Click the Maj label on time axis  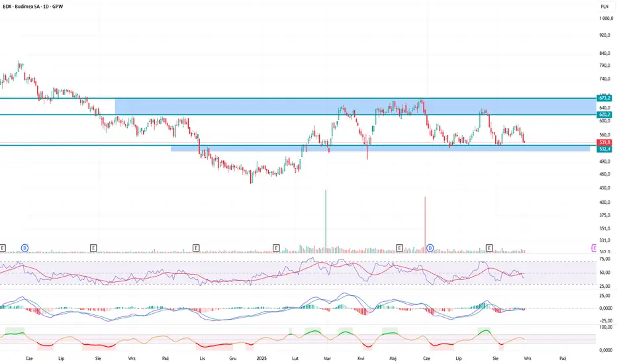pos(393,358)
